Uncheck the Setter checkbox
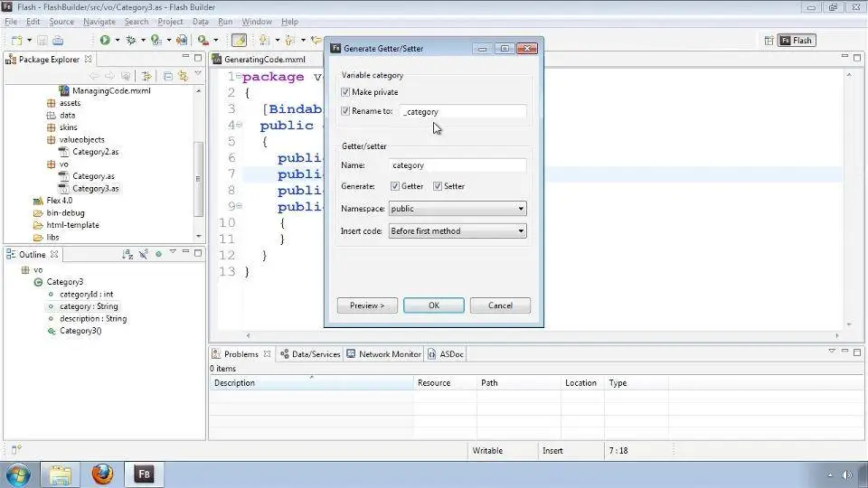This screenshot has height=488, width=868. (x=438, y=186)
